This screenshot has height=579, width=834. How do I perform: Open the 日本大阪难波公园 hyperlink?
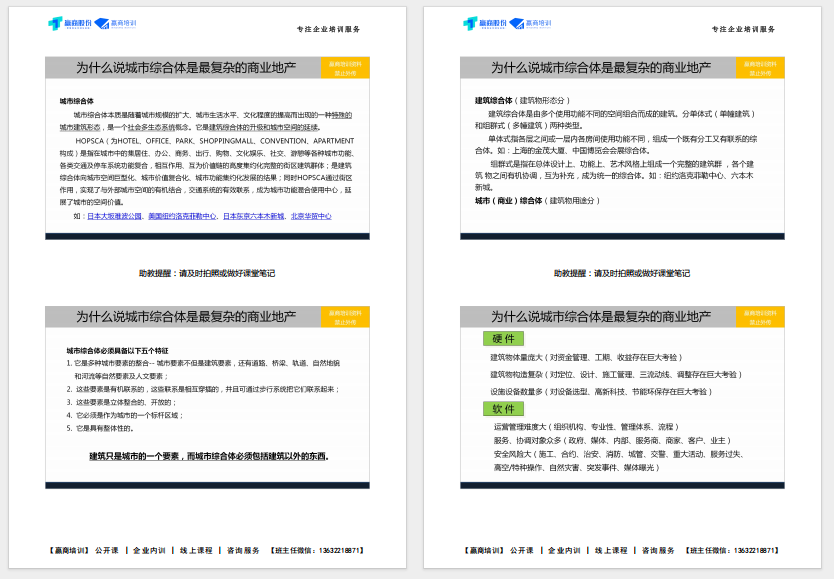(114, 216)
